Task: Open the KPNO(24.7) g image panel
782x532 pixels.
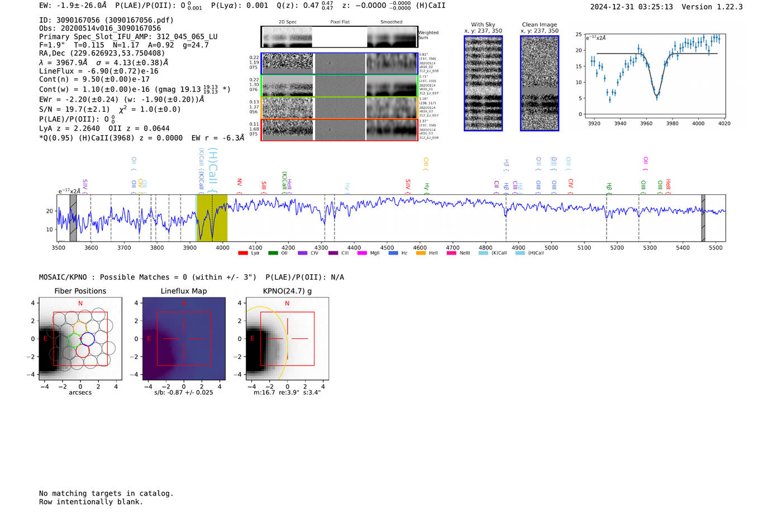Action: click(287, 339)
